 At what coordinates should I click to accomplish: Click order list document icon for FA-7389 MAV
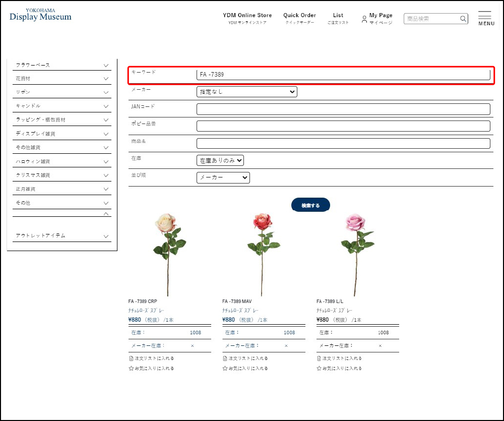225,358
